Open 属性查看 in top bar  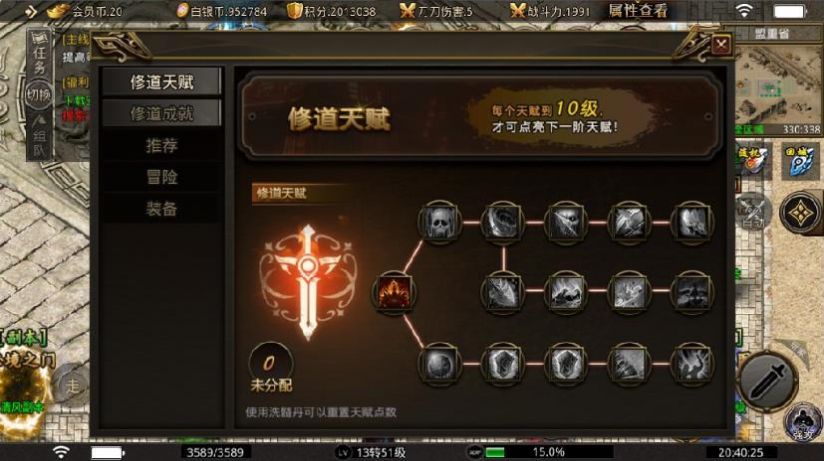[x=638, y=11]
